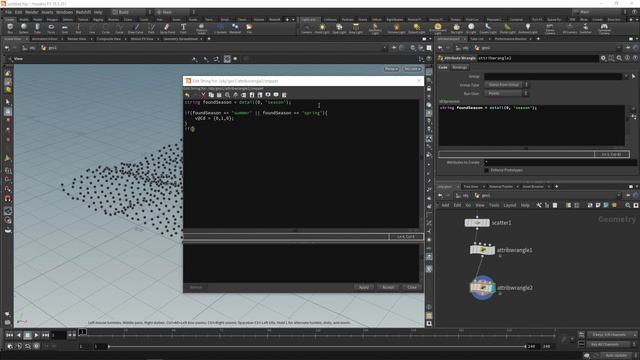The width and height of the screenshot is (640, 360).
Task: Toggle the Enforce Prototypes checkbox
Action: point(487,170)
